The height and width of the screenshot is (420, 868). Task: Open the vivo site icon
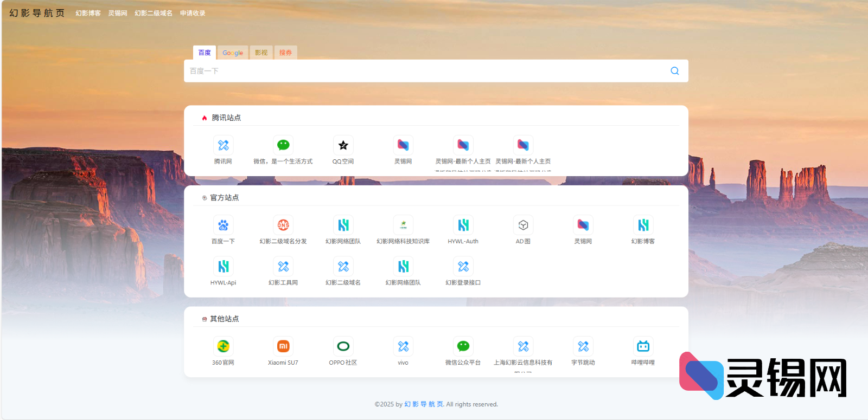point(403,346)
